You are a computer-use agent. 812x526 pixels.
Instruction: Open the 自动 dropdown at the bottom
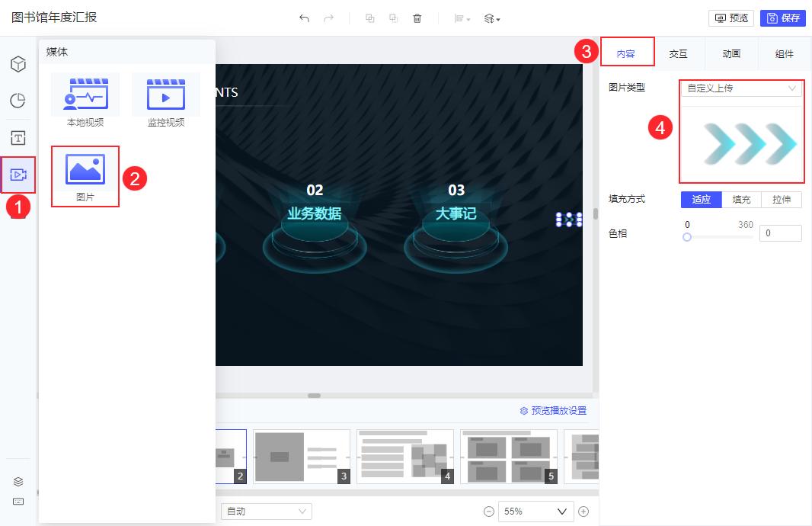266,512
